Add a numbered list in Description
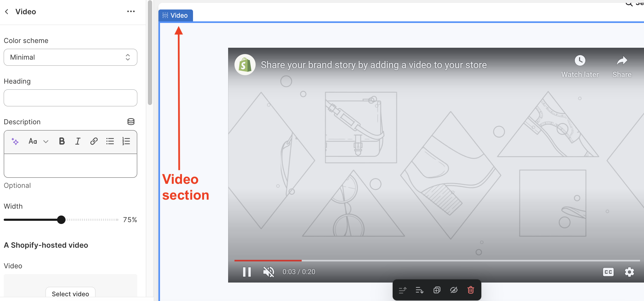This screenshot has height=301, width=644. pos(126,141)
